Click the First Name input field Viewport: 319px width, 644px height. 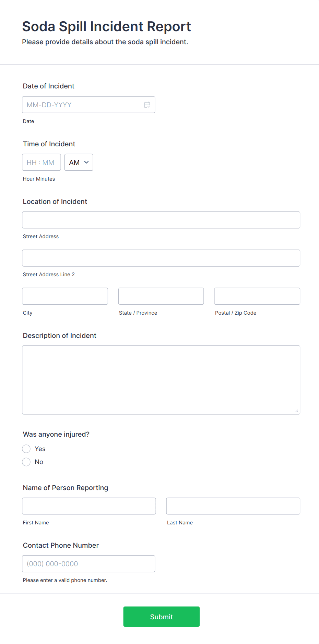(x=88, y=506)
